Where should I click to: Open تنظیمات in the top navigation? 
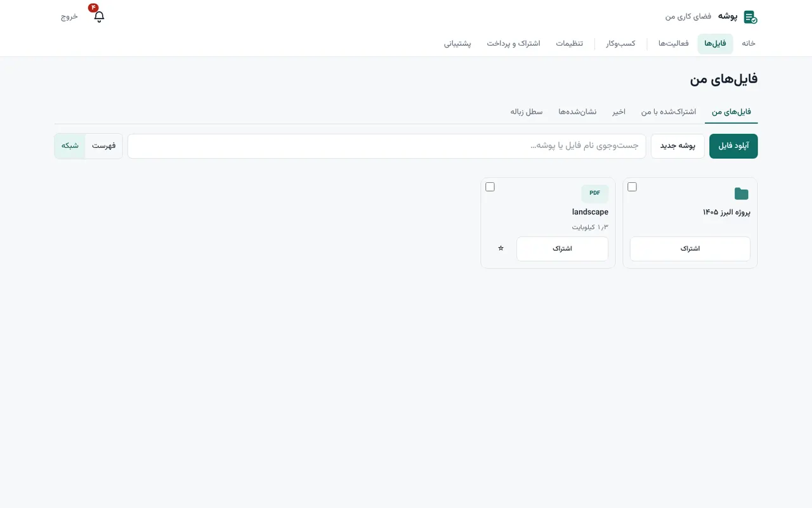pyautogui.click(x=570, y=44)
